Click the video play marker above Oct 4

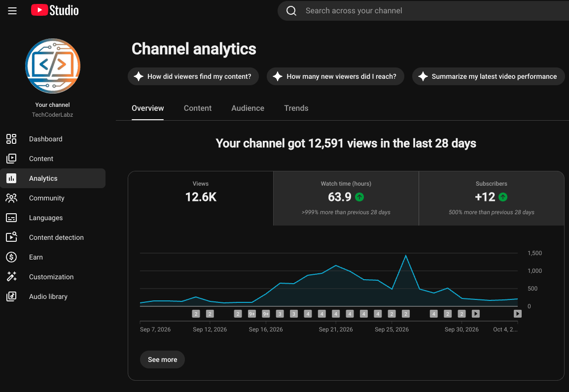[x=518, y=314]
